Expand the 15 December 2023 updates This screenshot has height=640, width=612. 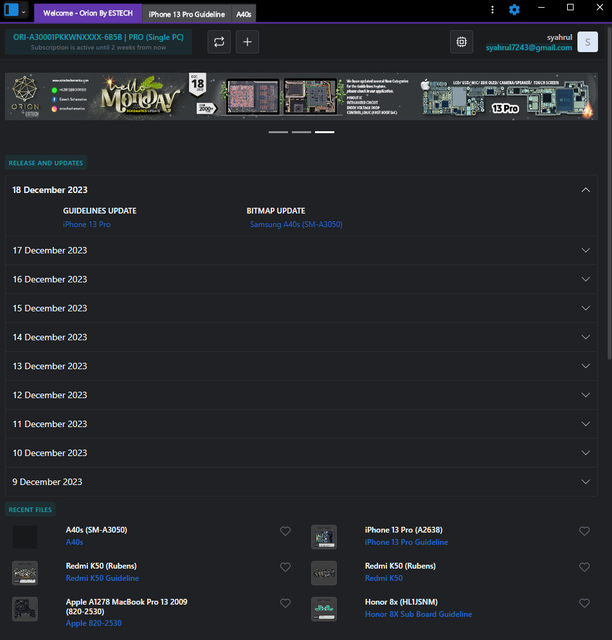[x=585, y=308]
